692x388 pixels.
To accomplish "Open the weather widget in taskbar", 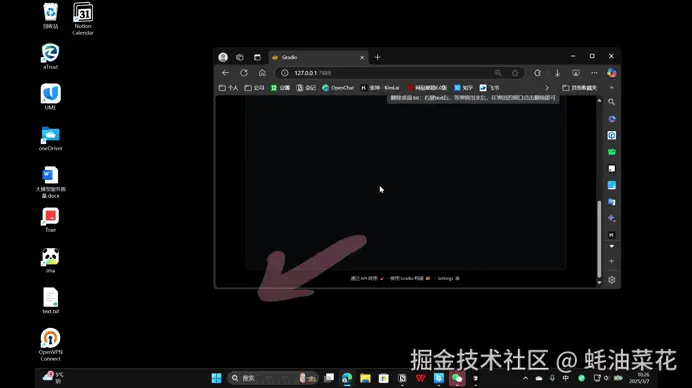I will click(53, 377).
